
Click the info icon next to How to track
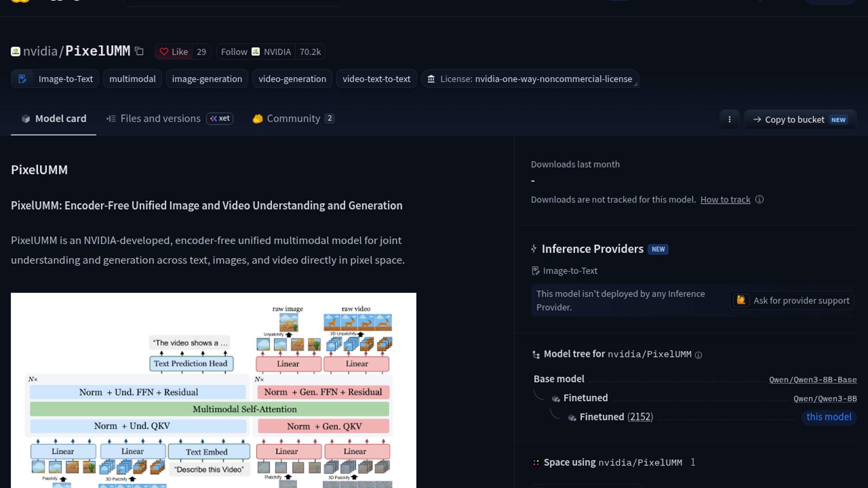click(759, 199)
